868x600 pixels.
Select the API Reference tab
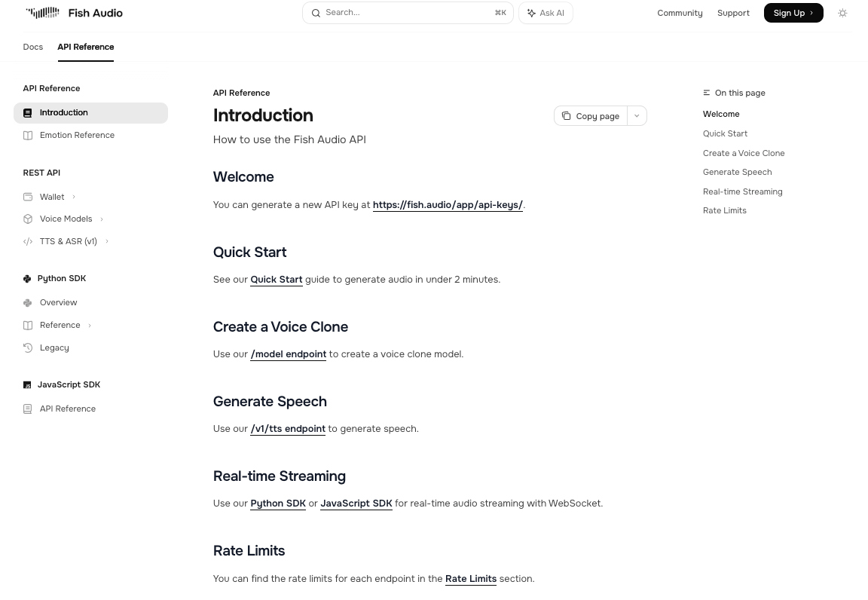(x=86, y=47)
